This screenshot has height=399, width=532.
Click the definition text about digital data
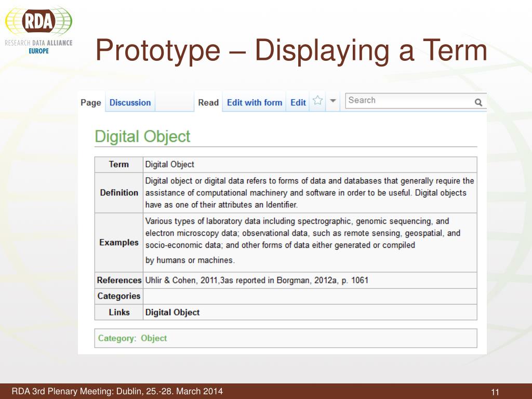(x=310, y=193)
